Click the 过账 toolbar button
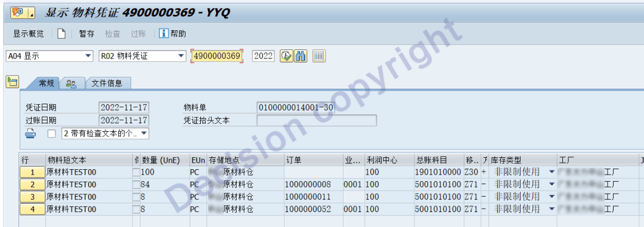Image resolution: width=644 pixels, height=227 pixels. [x=138, y=33]
